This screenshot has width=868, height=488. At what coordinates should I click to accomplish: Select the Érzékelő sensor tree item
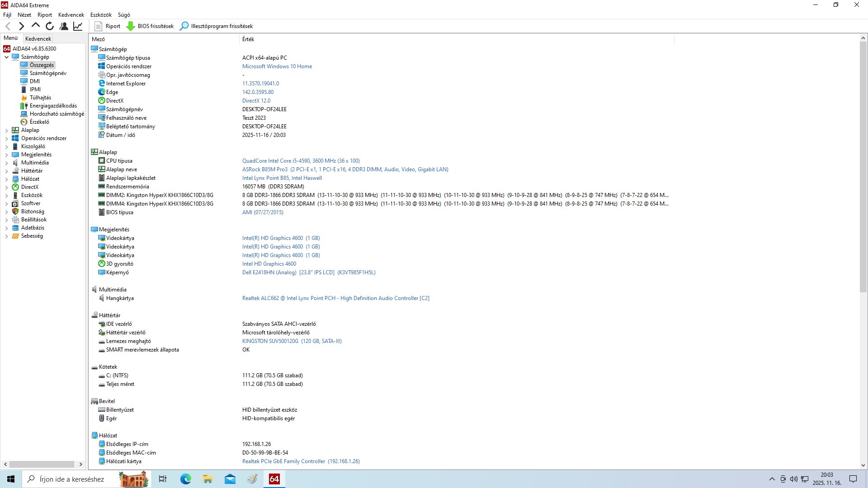point(39,122)
